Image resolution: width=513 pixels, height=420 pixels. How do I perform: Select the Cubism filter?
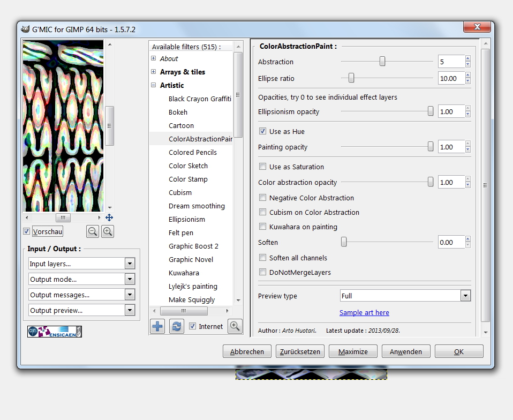pos(180,193)
